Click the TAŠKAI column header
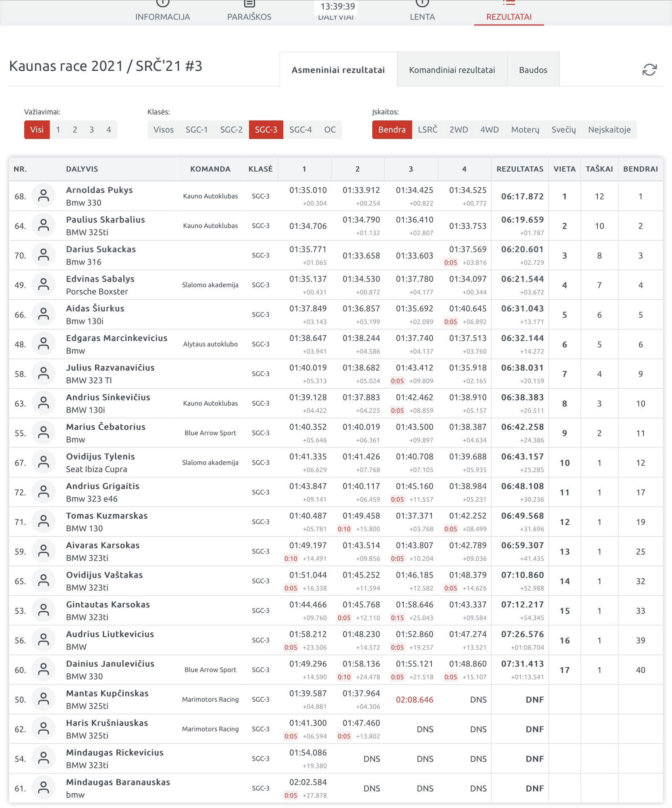 point(599,169)
